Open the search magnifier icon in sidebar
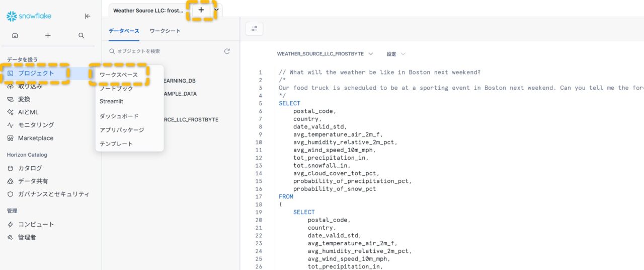The image size is (644, 270). 81,36
